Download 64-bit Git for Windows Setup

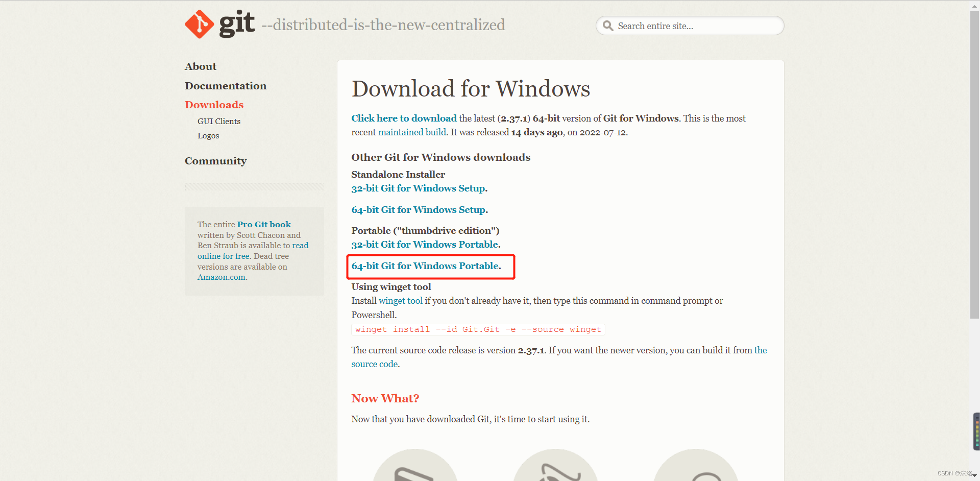tap(420, 210)
